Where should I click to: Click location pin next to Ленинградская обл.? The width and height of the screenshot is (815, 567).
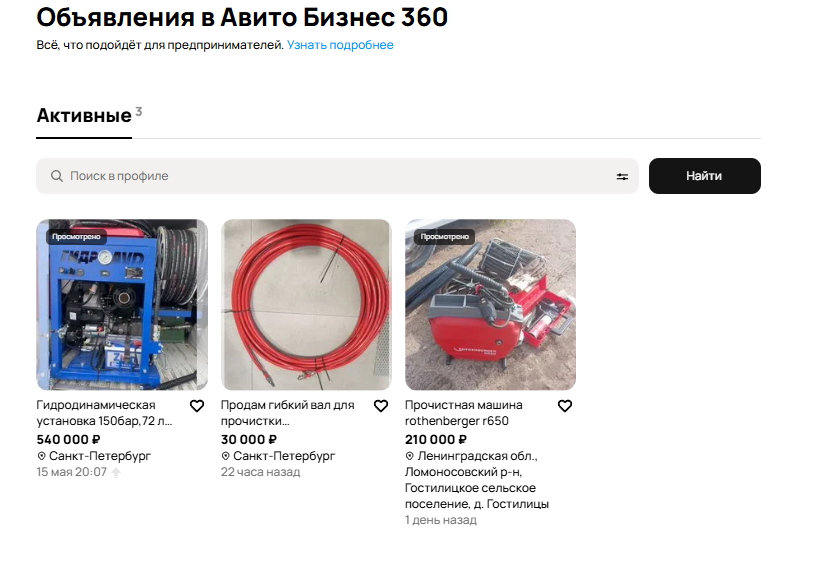click(410, 456)
